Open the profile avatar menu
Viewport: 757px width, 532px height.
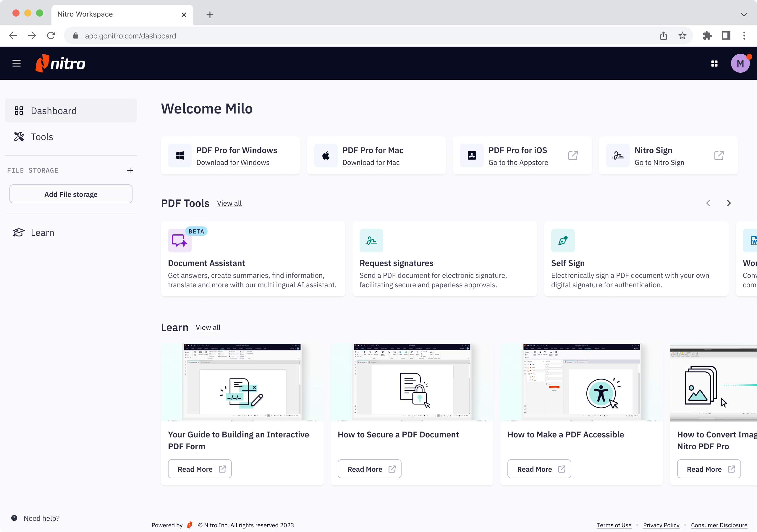click(x=740, y=63)
